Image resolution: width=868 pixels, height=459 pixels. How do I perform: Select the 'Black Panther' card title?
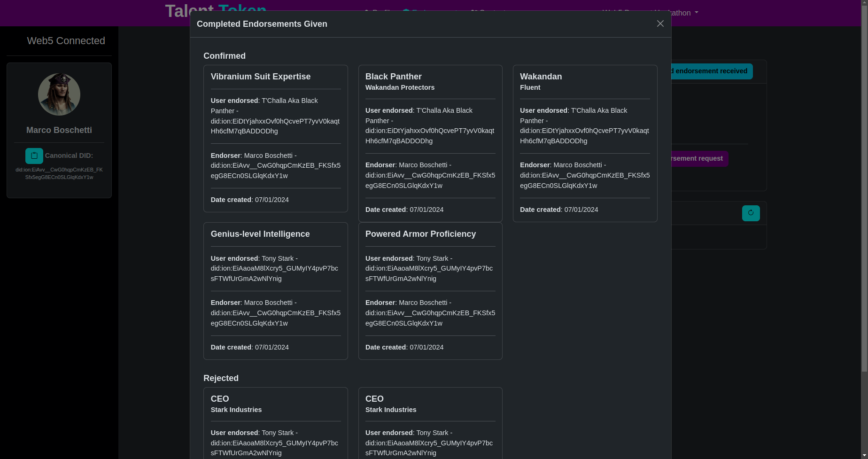pos(394,77)
